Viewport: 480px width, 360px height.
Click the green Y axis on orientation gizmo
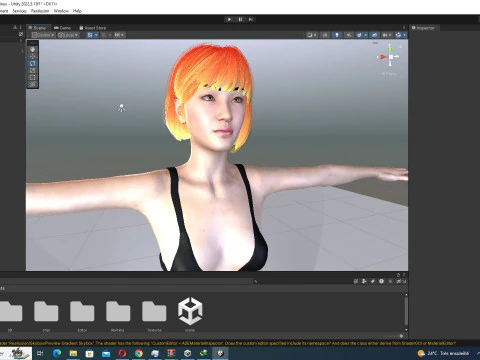[390, 49]
